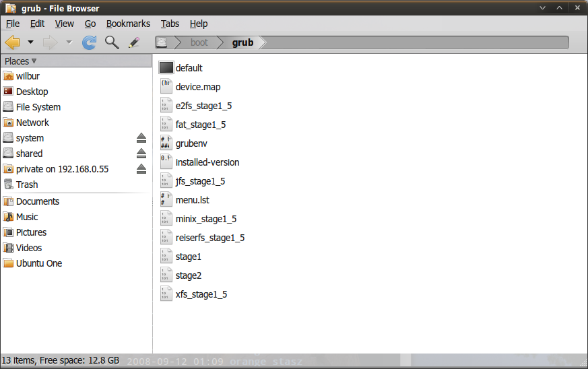Screen dimensions: 588x369
Task: Select the device.map file icon
Action: [166, 87]
